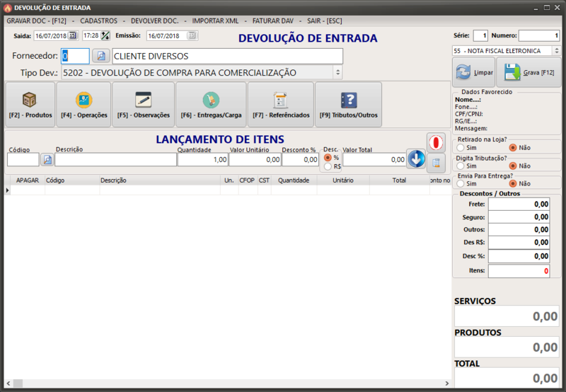Click the CLIENTE DIVERSOS name field
This screenshot has width=566, height=392.
coord(227,56)
